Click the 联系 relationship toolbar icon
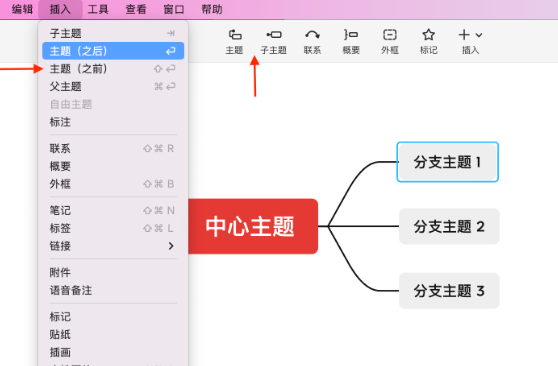Viewport: 558px width, 366px height. [312, 41]
